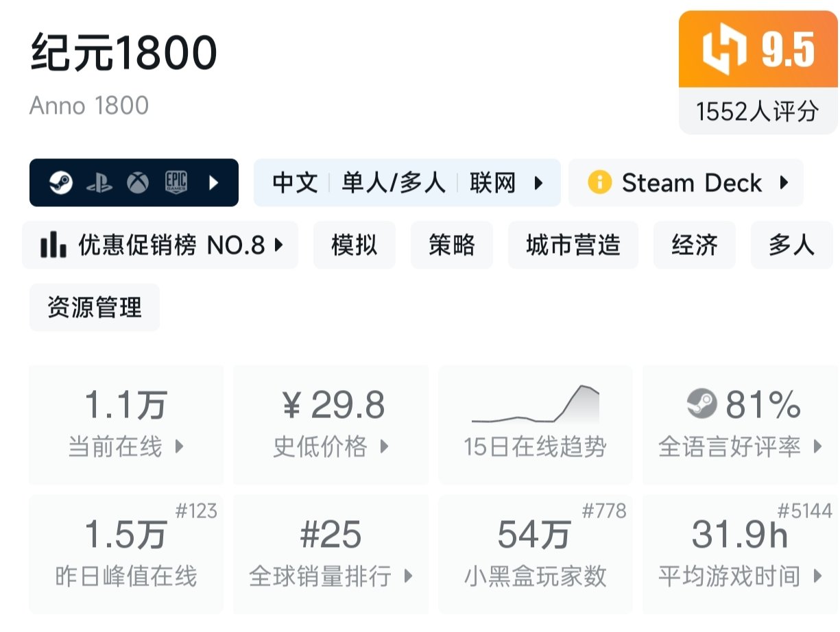Image resolution: width=840 pixels, height=632 pixels.
Task: Click the Epic Games platform icon
Action: (x=176, y=183)
